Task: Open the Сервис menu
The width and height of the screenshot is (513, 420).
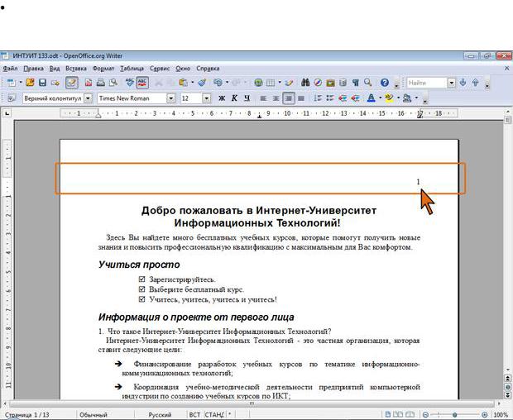Action: point(160,69)
